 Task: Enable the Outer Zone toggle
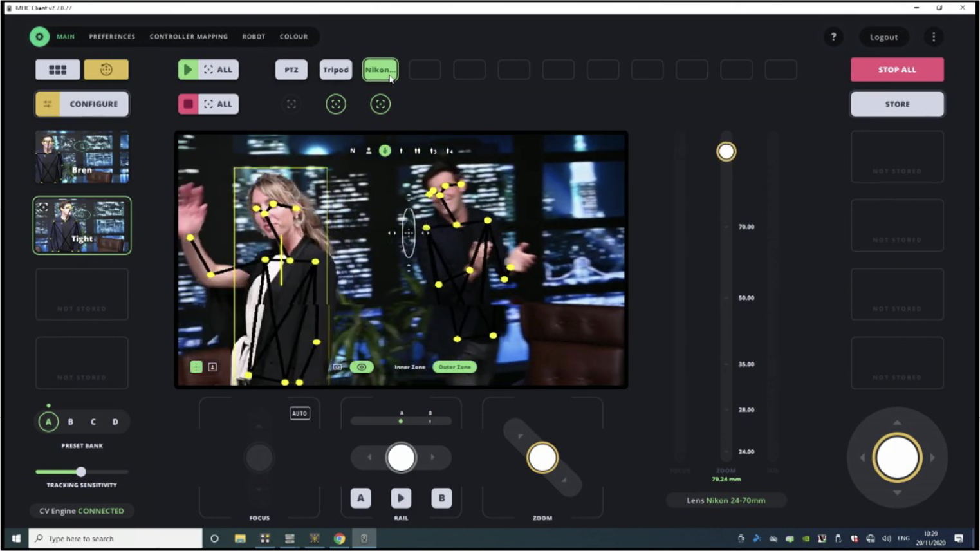[x=454, y=367]
